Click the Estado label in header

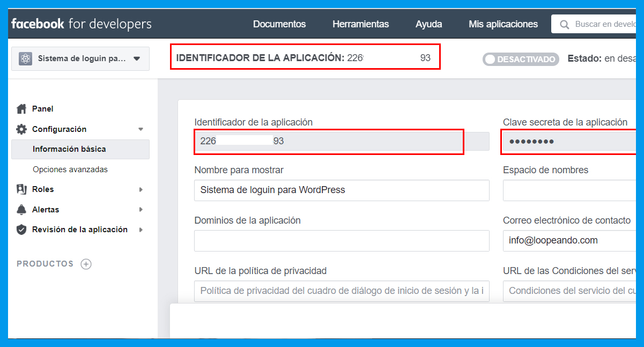point(583,58)
